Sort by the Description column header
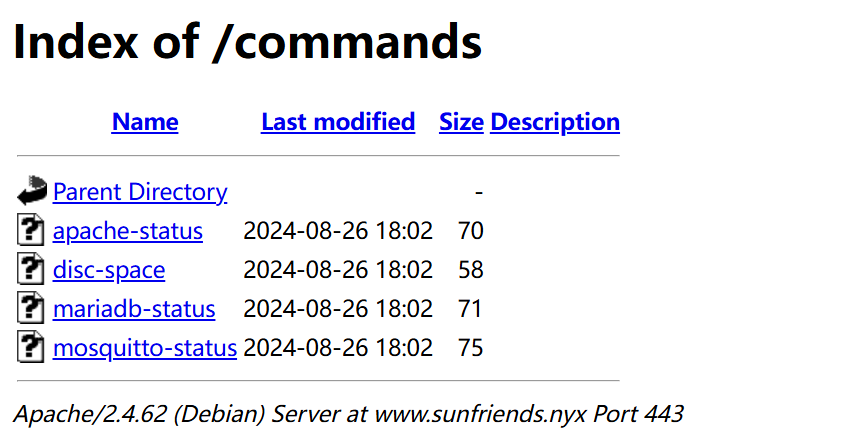Image resolution: width=850 pixels, height=448 pixels. point(555,122)
